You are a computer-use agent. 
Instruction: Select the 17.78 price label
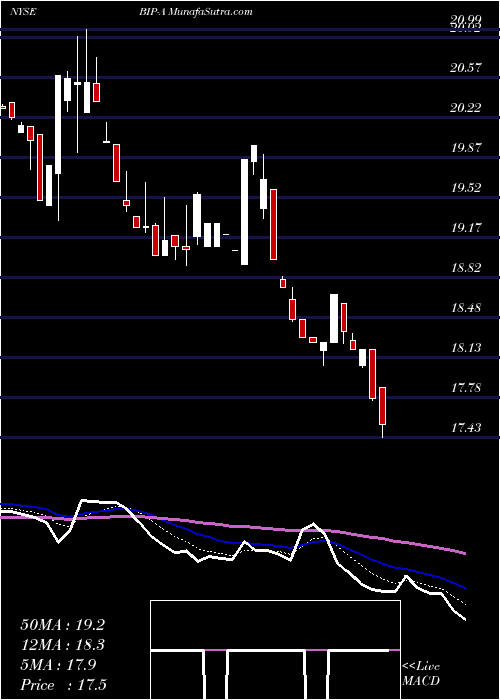pos(466,388)
